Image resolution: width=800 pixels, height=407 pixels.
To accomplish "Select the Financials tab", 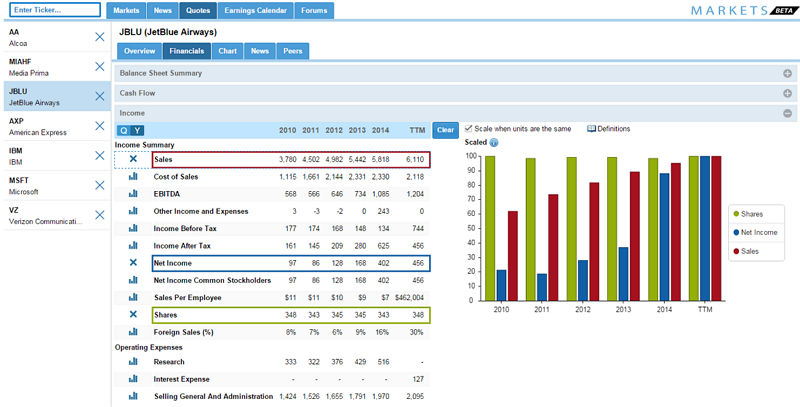I will (x=187, y=51).
